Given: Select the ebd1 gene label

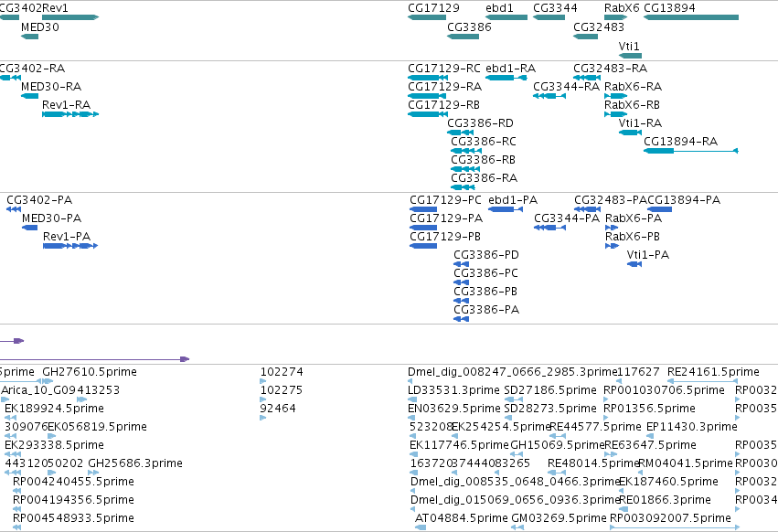Looking at the screenshot, I should [500, 8].
